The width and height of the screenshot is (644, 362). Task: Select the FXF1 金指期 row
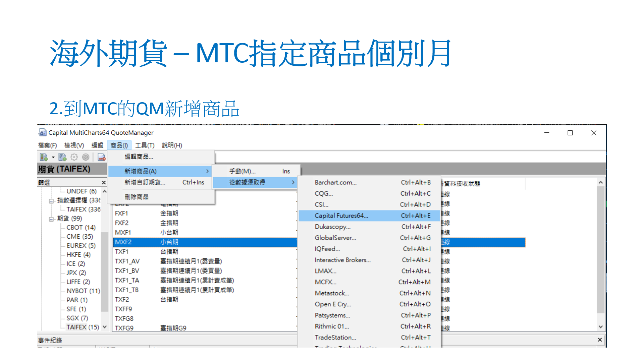pyautogui.click(x=205, y=213)
